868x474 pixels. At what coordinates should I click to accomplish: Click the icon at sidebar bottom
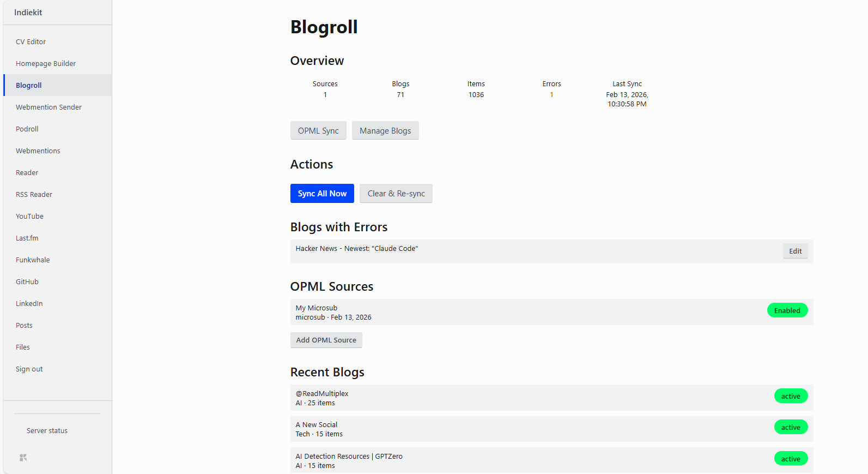click(23, 458)
